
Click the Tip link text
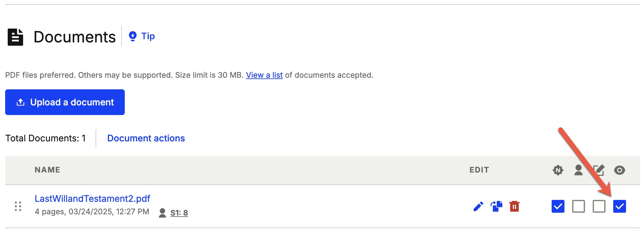tap(148, 36)
